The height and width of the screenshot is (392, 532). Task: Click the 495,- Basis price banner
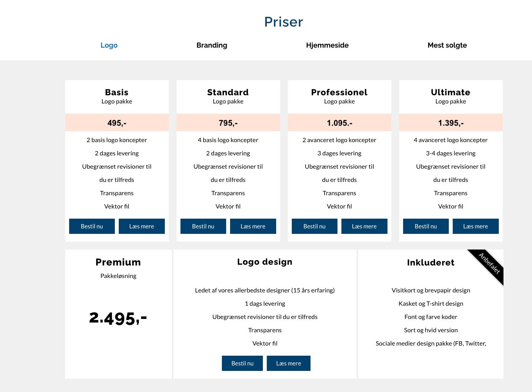tap(117, 123)
